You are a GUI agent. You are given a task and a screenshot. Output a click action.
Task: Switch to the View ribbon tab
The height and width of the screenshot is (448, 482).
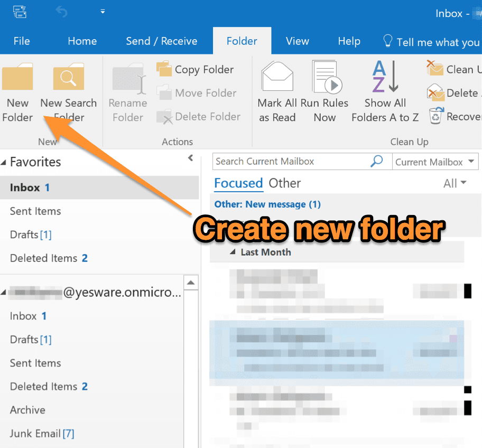297,41
